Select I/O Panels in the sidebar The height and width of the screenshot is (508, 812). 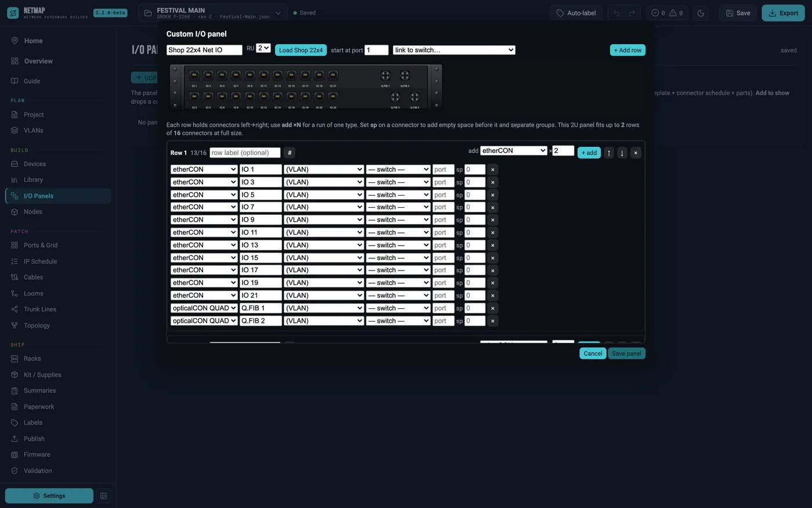click(58, 196)
